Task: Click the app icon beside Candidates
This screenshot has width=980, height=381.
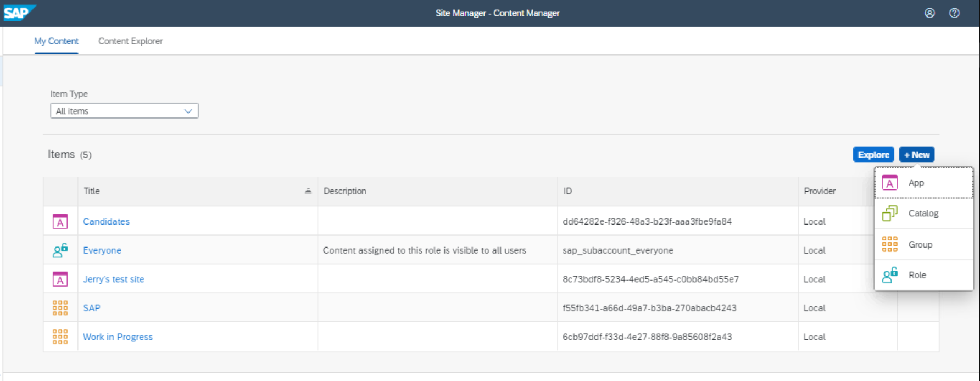Action: pos(60,221)
